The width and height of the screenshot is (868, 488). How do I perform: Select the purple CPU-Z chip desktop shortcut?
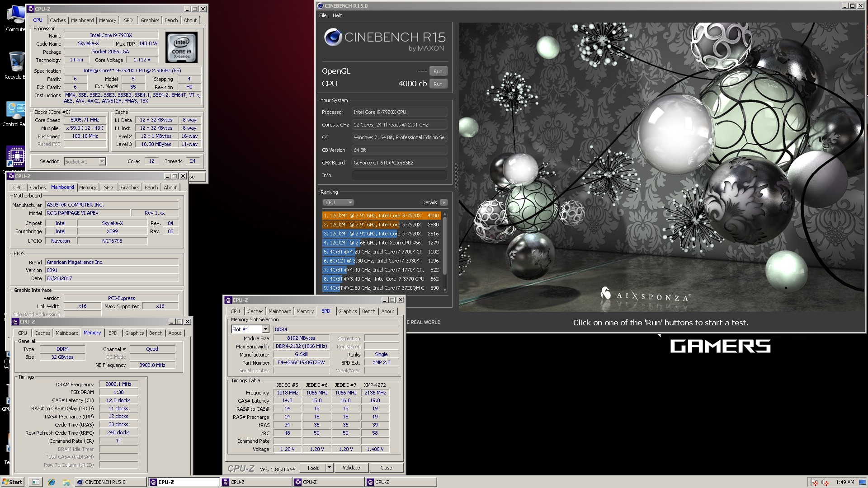16,156
